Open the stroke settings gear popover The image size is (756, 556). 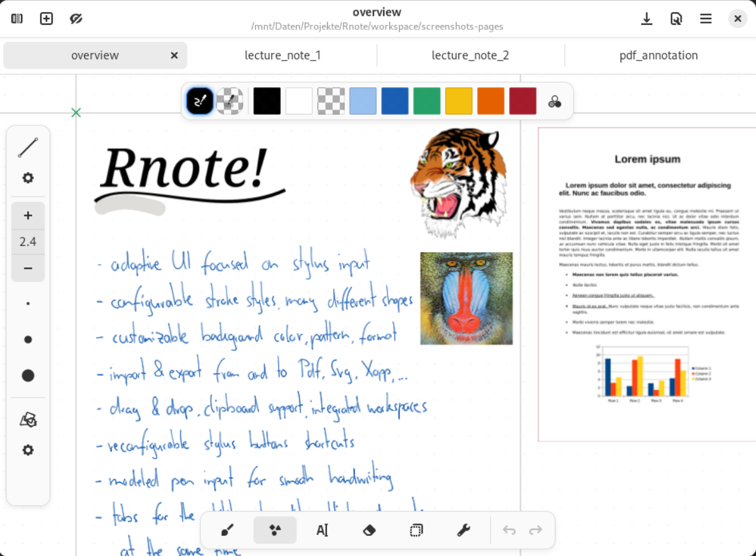(x=28, y=178)
